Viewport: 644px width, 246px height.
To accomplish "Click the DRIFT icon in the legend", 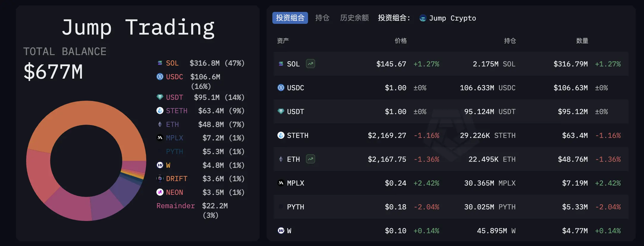I will pos(160,178).
